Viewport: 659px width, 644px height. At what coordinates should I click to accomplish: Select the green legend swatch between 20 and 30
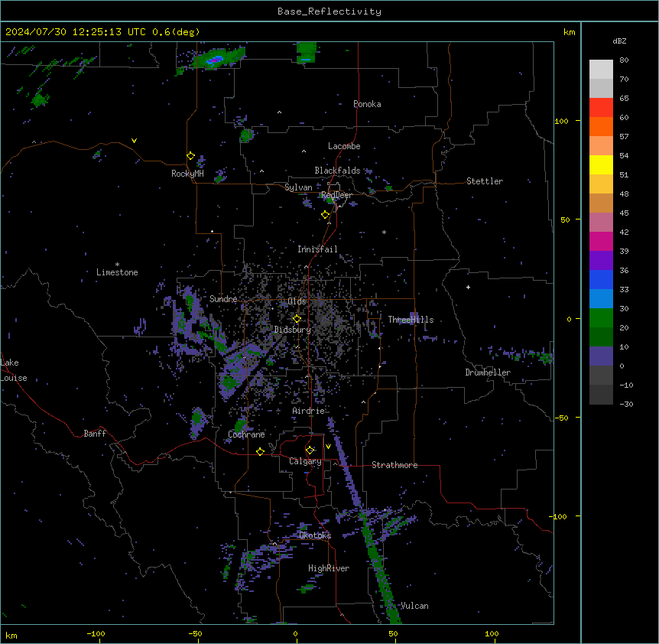(601, 318)
